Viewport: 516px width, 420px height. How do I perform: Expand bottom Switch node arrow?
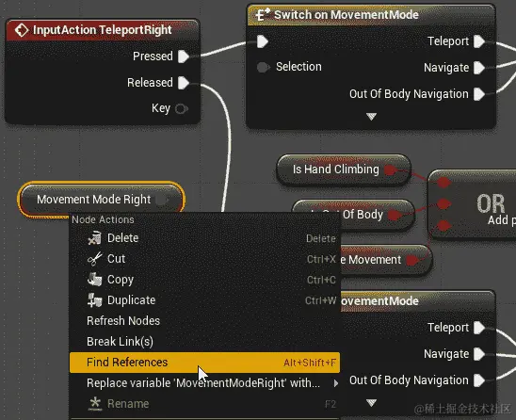371,402
